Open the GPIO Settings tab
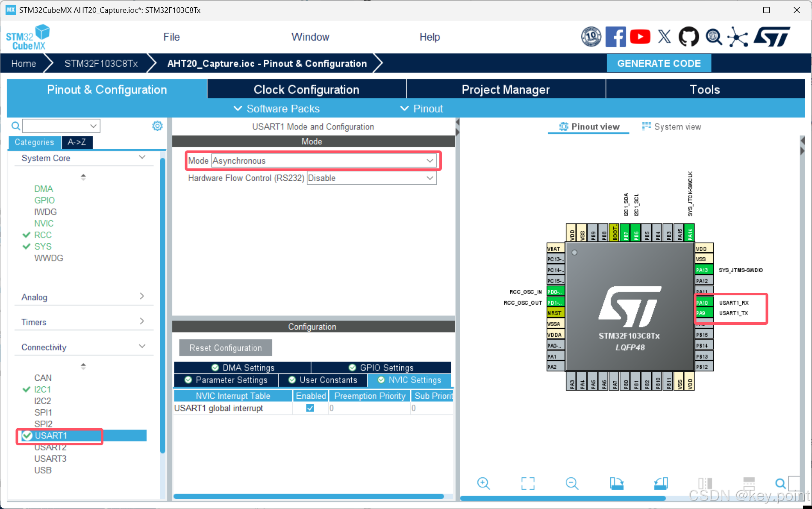812x509 pixels. click(x=381, y=368)
